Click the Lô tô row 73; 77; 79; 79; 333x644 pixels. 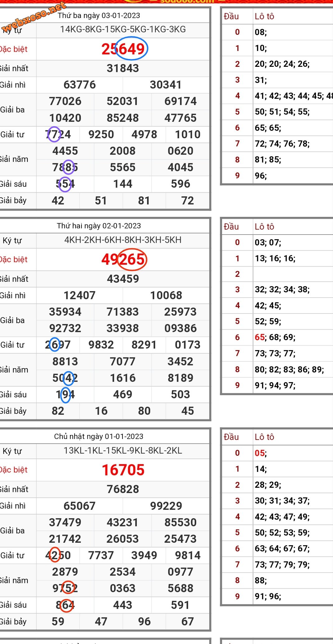tap(282, 564)
